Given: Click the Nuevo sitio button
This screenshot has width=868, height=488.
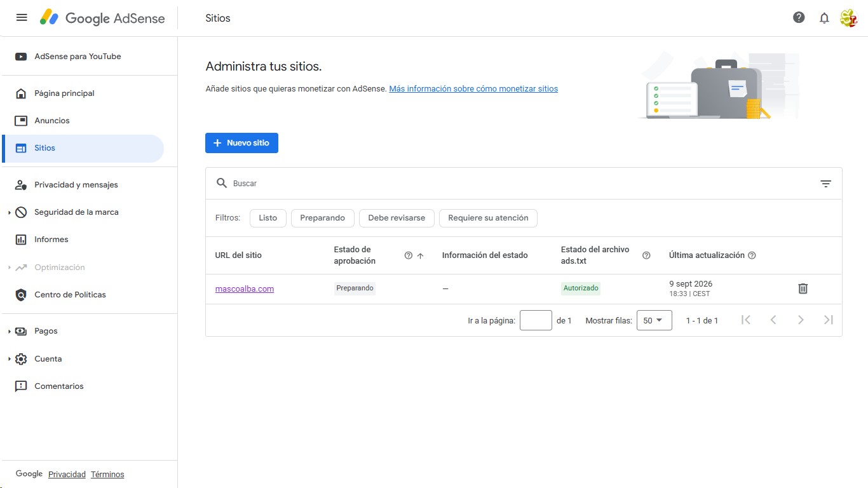Looking at the screenshot, I should pos(241,143).
